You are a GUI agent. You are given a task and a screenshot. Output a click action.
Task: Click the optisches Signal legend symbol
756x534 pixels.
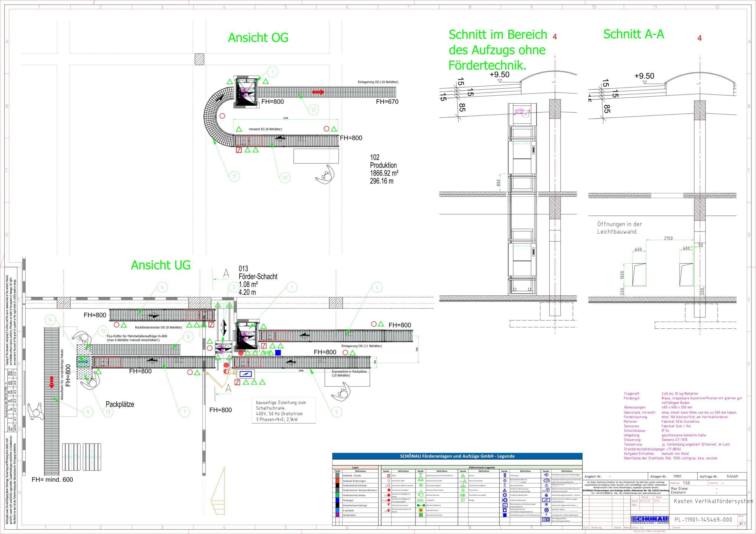tap(546, 510)
